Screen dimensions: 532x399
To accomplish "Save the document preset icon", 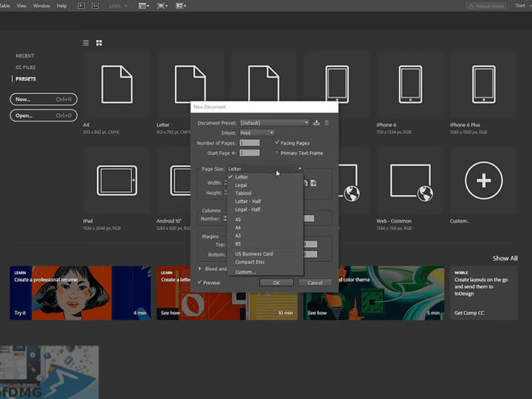I will click(316, 122).
